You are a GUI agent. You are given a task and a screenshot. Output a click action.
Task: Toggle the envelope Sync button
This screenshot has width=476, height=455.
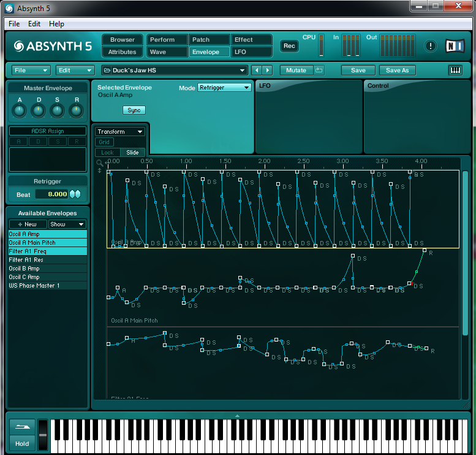(134, 110)
